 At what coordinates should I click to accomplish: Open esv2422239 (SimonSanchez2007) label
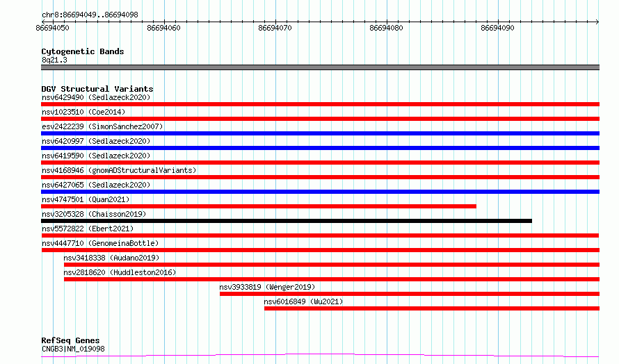point(102,126)
